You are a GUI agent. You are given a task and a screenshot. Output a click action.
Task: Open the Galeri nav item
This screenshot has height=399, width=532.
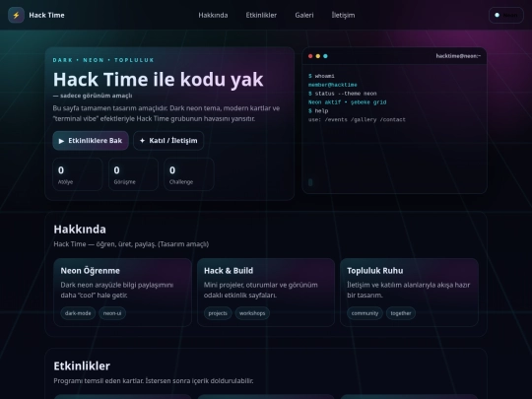tap(304, 15)
